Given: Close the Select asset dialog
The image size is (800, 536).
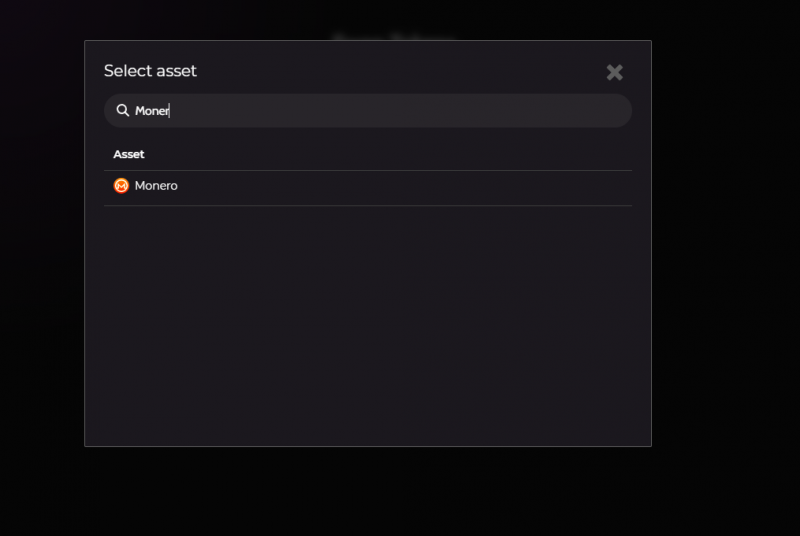Looking at the screenshot, I should click(614, 72).
